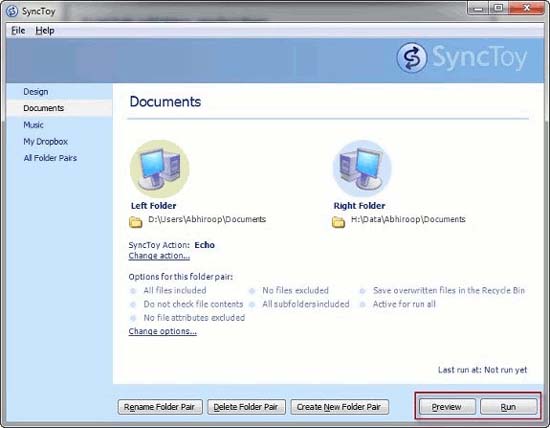550x428 pixels.
Task: Click the Run button
Action: click(509, 407)
